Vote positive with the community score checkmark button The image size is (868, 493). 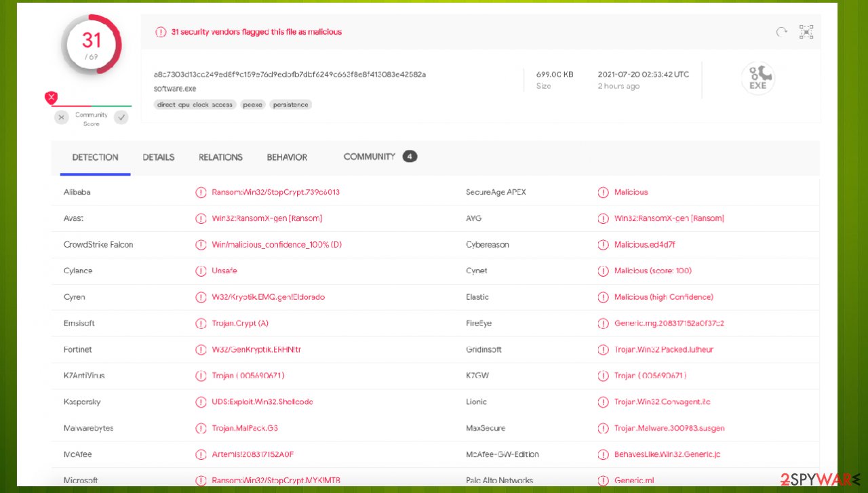(121, 117)
